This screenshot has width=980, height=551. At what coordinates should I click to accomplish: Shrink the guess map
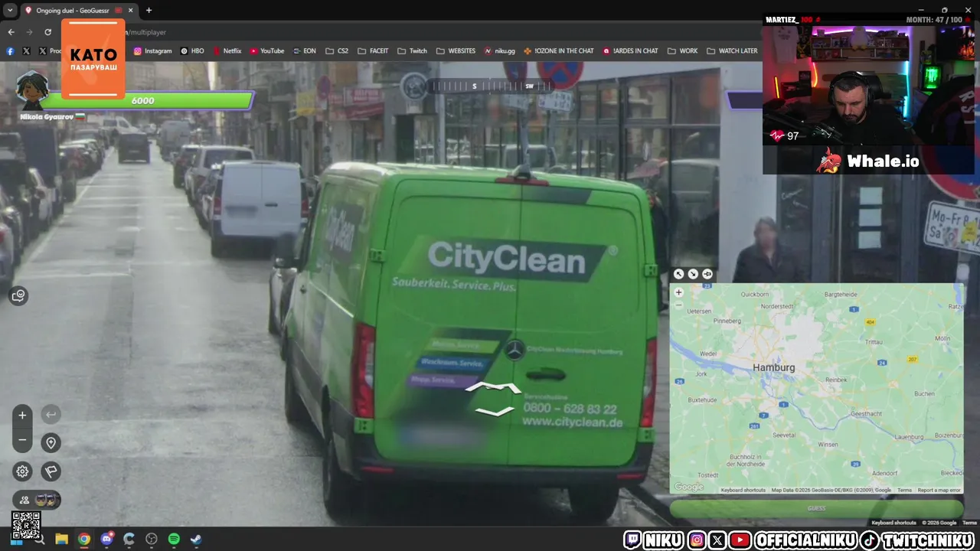[693, 274]
